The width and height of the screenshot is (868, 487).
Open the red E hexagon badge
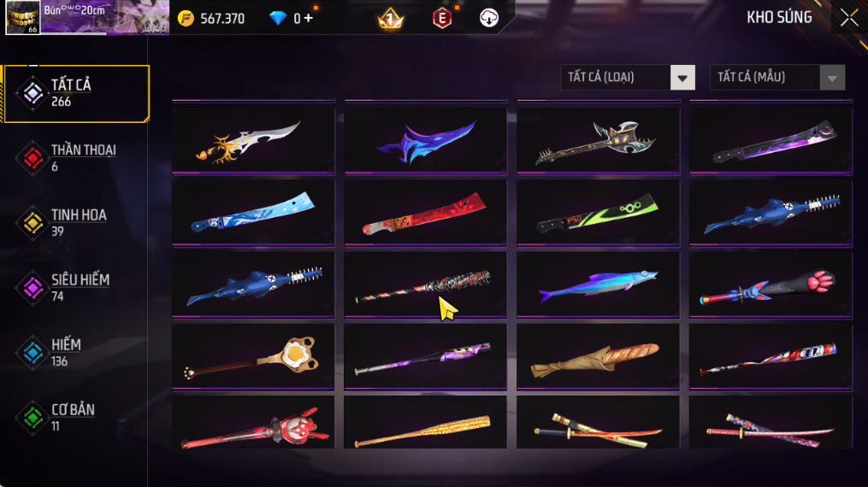(442, 18)
